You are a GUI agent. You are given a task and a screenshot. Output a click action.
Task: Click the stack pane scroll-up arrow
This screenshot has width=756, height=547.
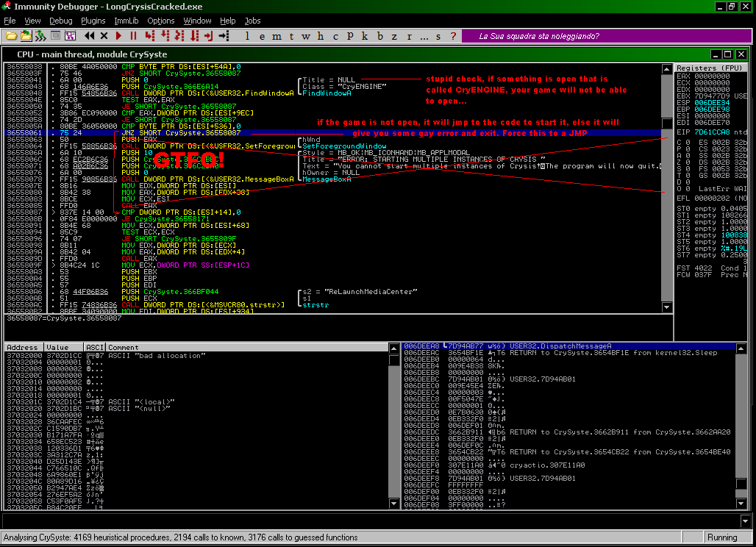click(x=741, y=348)
